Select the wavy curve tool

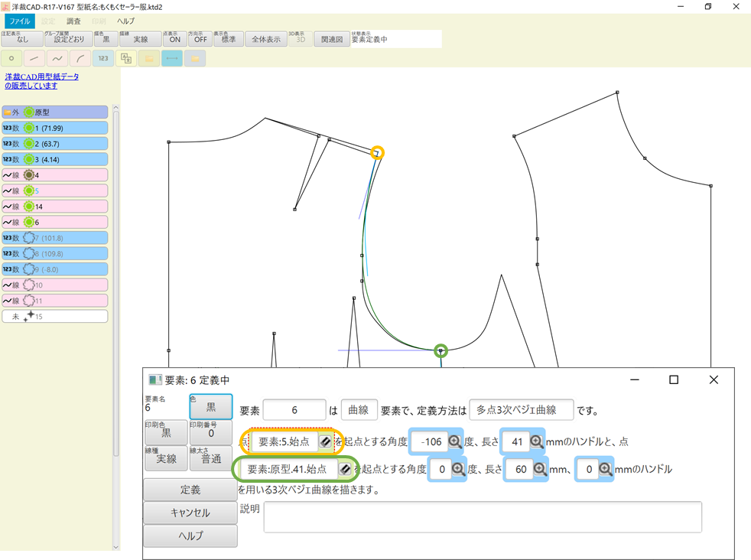(57, 58)
